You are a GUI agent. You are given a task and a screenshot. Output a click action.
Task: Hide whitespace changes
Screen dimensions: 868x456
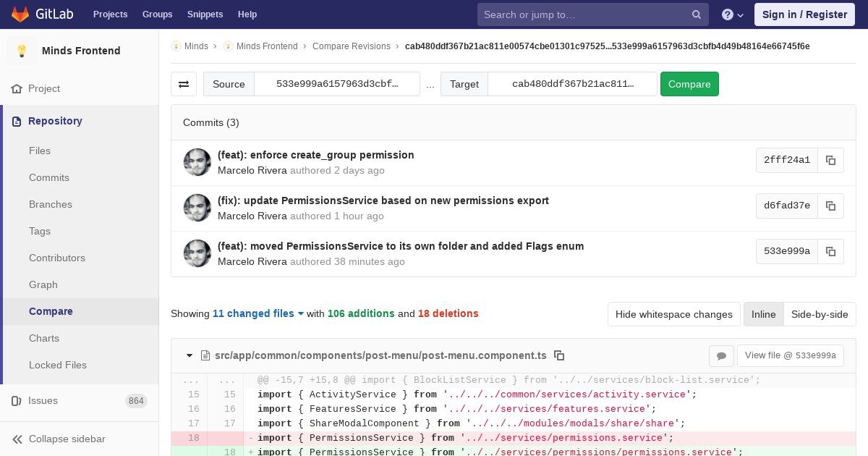(674, 314)
